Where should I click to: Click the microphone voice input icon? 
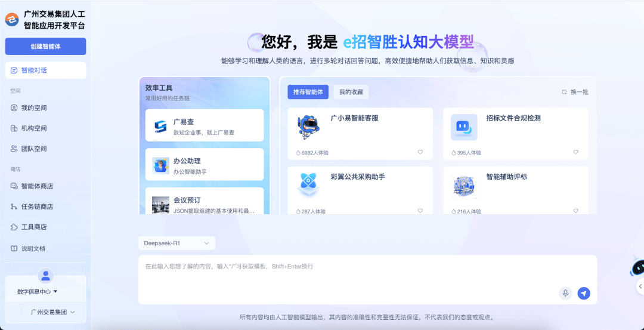pos(565,293)
